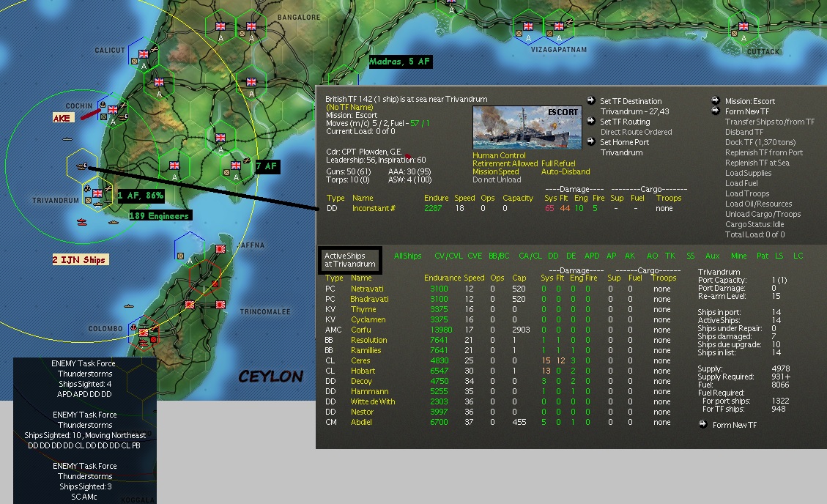
Task: Click Form New TF below port info
Action: coord(735,425)
